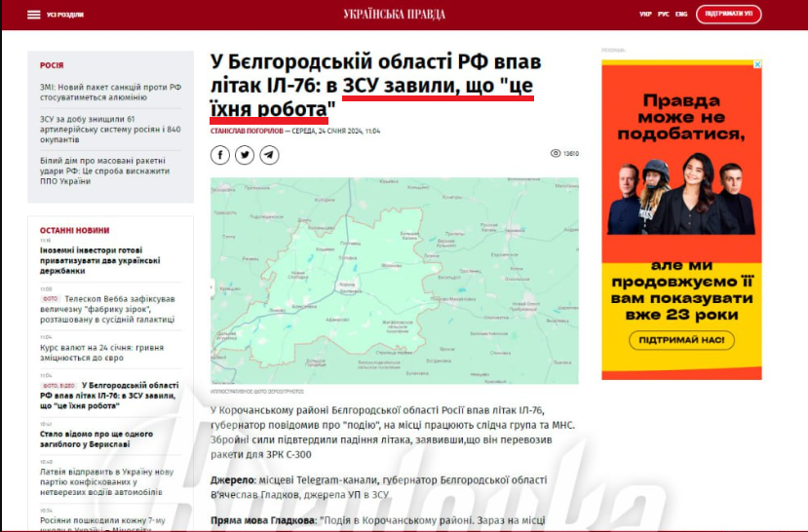Open news 'Стало відомо про ще одного загиблого у Бериславі'
The image size is (808, 532).
(96, 438)
